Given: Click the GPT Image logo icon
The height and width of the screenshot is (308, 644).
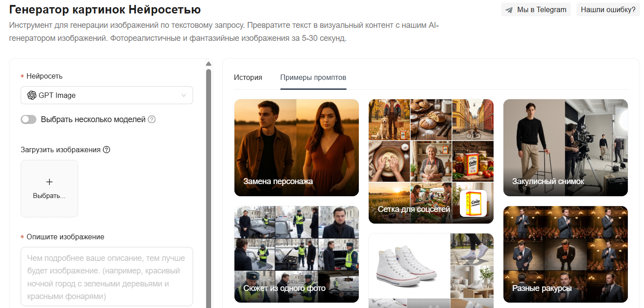Looking at the screenshot, I should point(32,95).
